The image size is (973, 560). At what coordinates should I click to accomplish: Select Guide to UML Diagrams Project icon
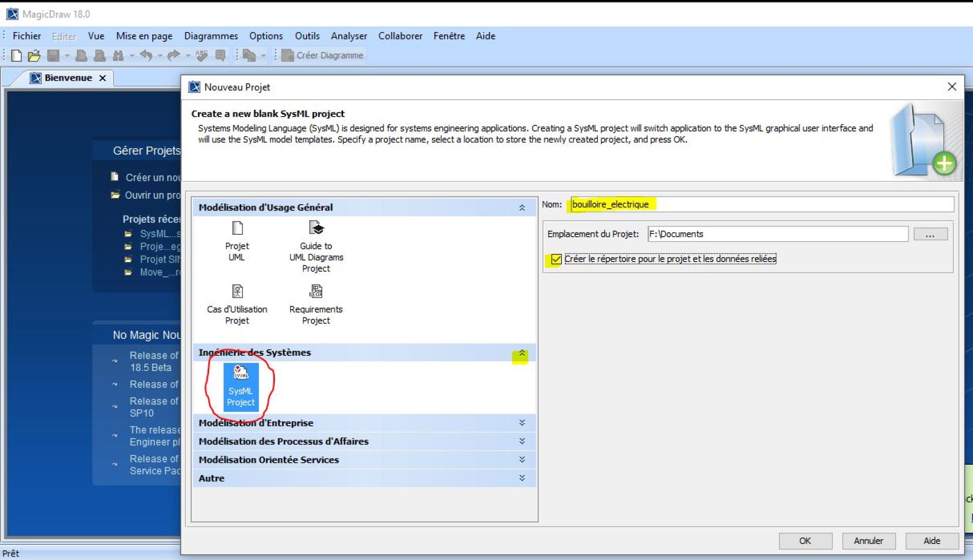(316, 228)
